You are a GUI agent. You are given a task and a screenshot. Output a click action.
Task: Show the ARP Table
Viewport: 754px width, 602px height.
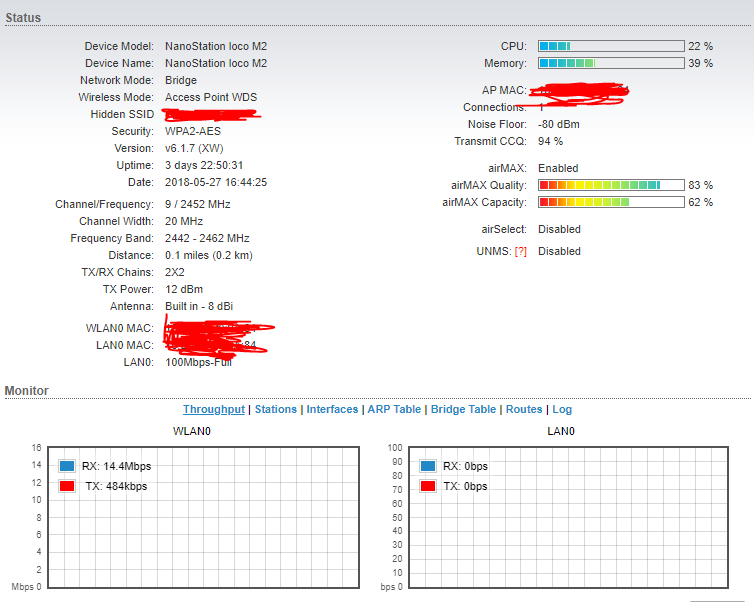tap(394, 409)
